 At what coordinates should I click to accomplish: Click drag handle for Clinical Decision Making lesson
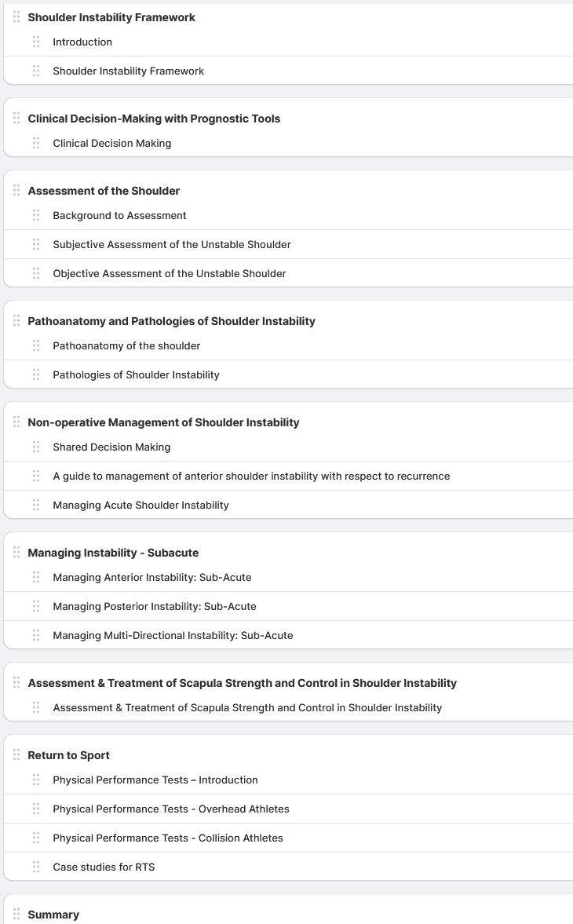coord(36,143)
